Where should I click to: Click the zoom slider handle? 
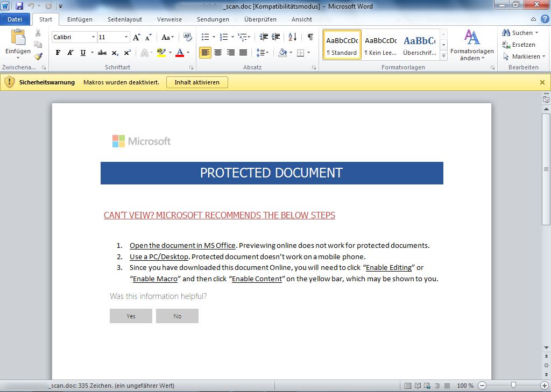(x=513, y=386)
